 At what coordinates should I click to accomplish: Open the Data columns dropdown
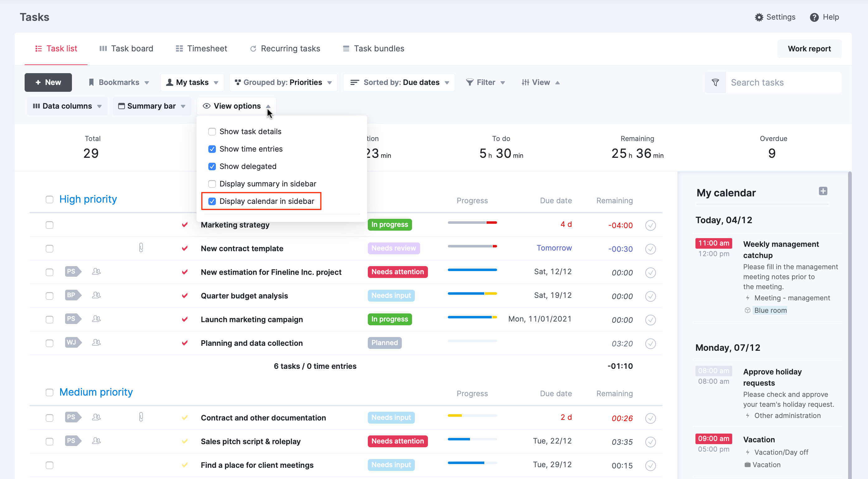pyautogui.click(x=67, y=106)
